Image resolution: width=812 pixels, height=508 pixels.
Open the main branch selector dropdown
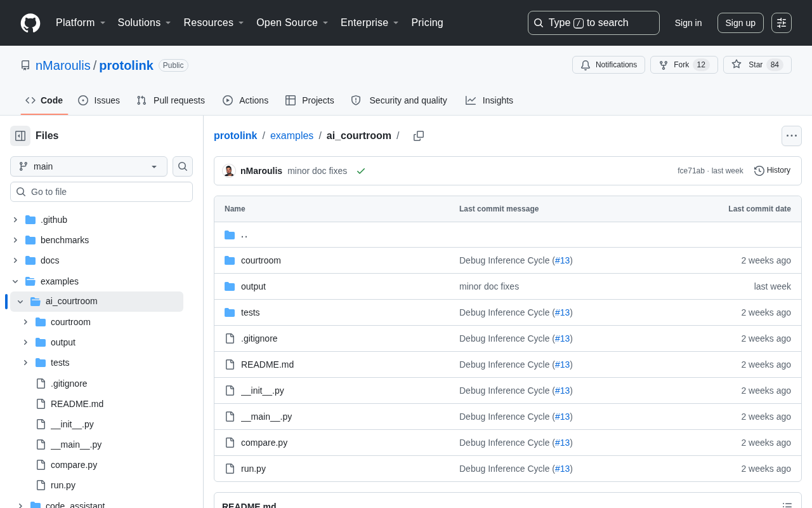(89, 166)
